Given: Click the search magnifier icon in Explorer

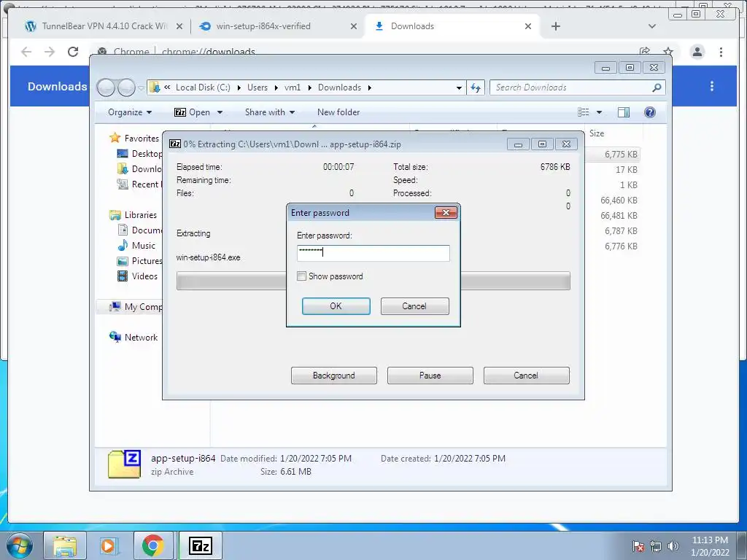Looking at the screenshot, I should (x=657, y=87).
